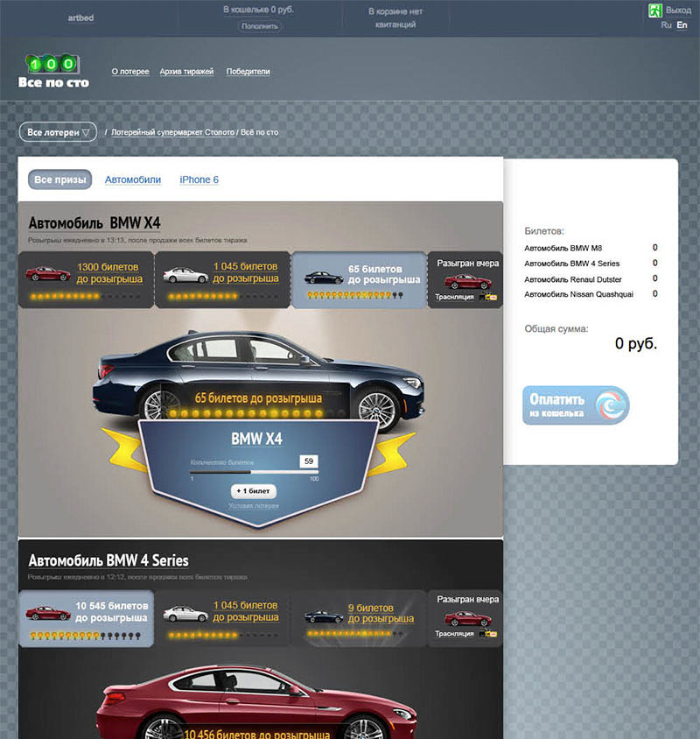Click the ticket count field showing 59
Screen dimensions: 700x739
(x=307, y=461)
